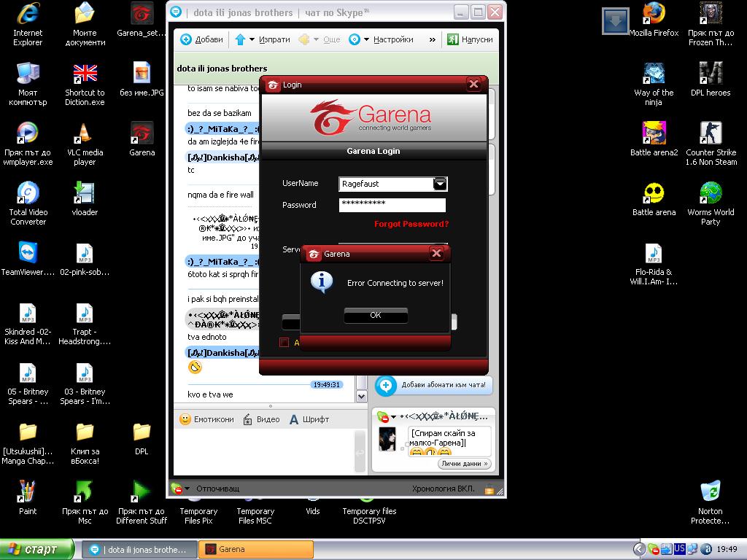Viewport: 747px width, 560px height.
Task: Select the vloader desktop icon
Action: [x=85, y=199]
